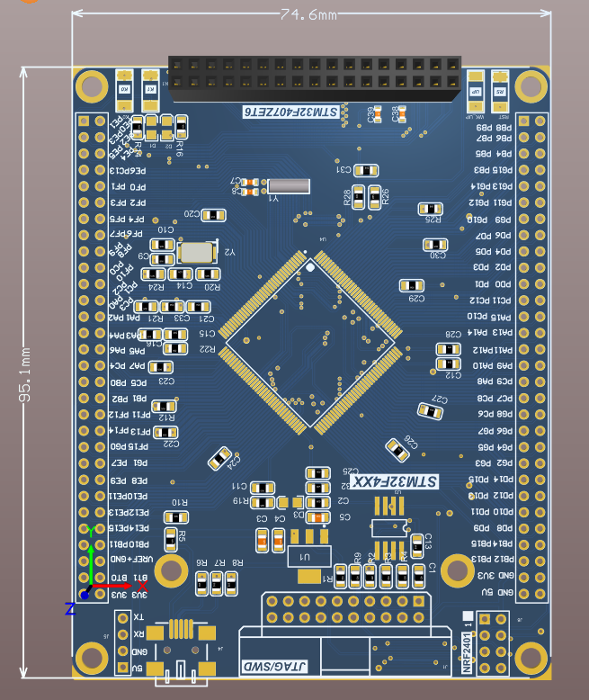589x700 pixels.
Task: Select the top-left corner mounting hole
Action: click(x=92, y=86)
